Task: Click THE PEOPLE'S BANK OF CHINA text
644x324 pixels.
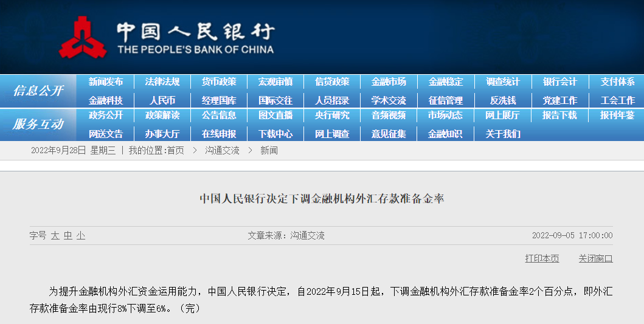Action: click(195, 50)
